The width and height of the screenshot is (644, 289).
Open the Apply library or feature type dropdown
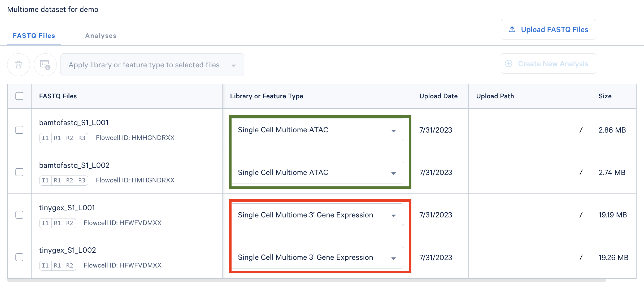point(152,65)
